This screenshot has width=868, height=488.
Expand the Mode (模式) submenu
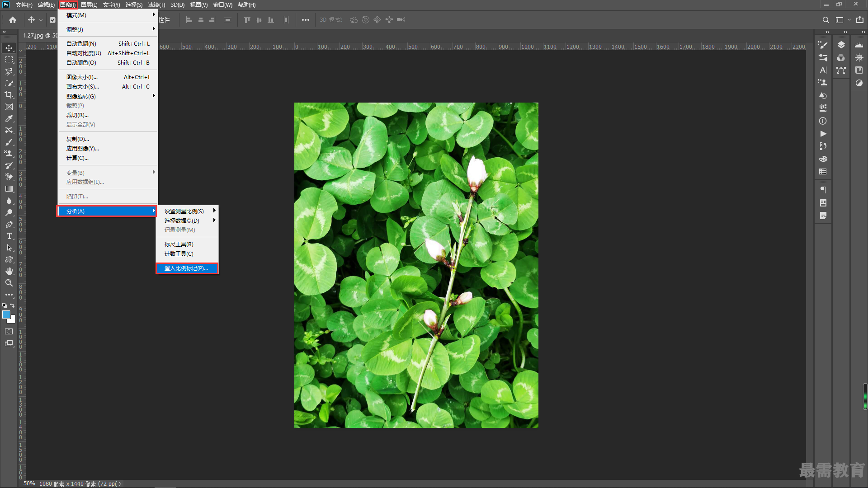click(108, 15)
